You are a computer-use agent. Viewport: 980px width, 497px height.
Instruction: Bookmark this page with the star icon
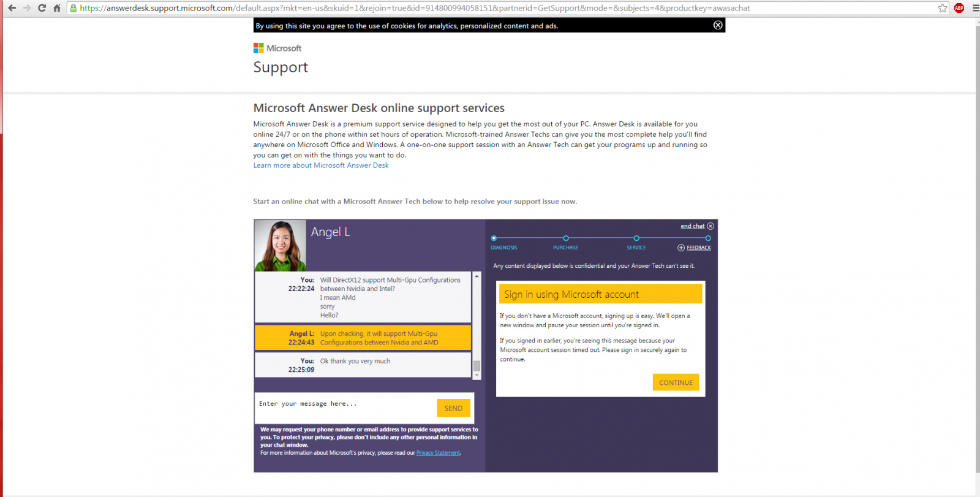coord(943,8)
